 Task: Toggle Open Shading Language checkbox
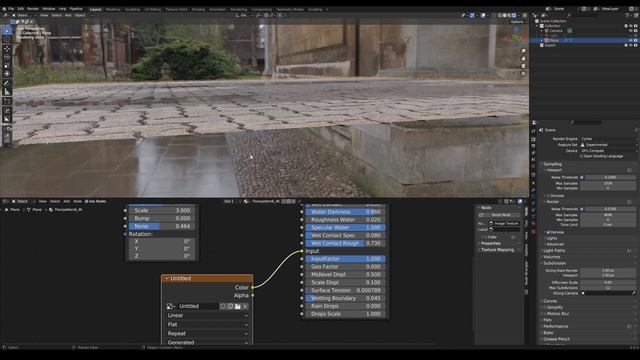[581, 156]
